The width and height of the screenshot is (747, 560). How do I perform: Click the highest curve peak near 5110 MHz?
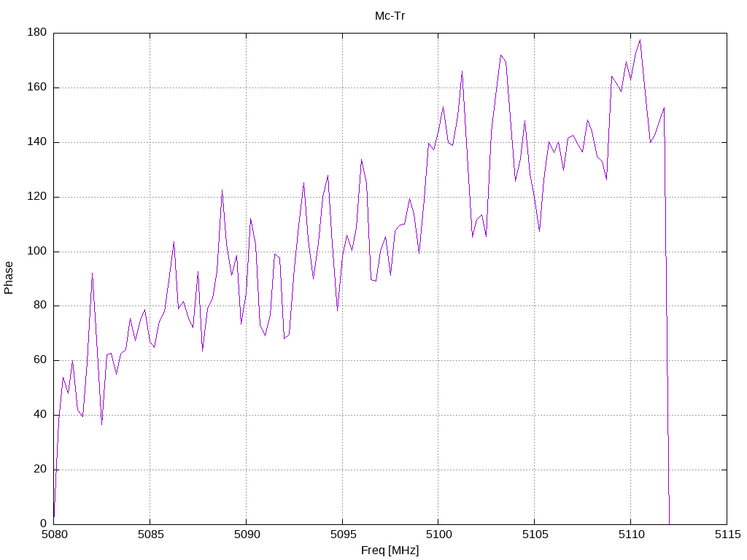tap(640, 40)
